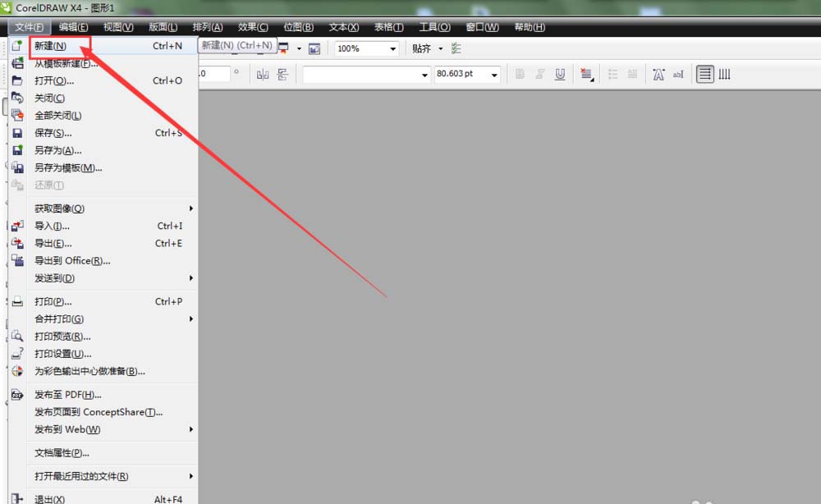Click the rotation angle input field
The image size is (821, 504).
point(213,74)
